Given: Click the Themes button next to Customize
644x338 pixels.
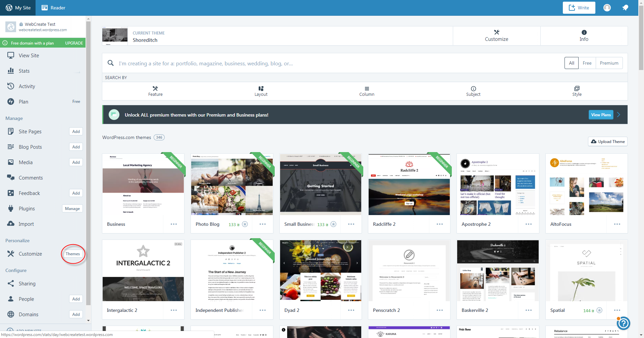Looking at the screenshot, I should (x=73, y=254).
